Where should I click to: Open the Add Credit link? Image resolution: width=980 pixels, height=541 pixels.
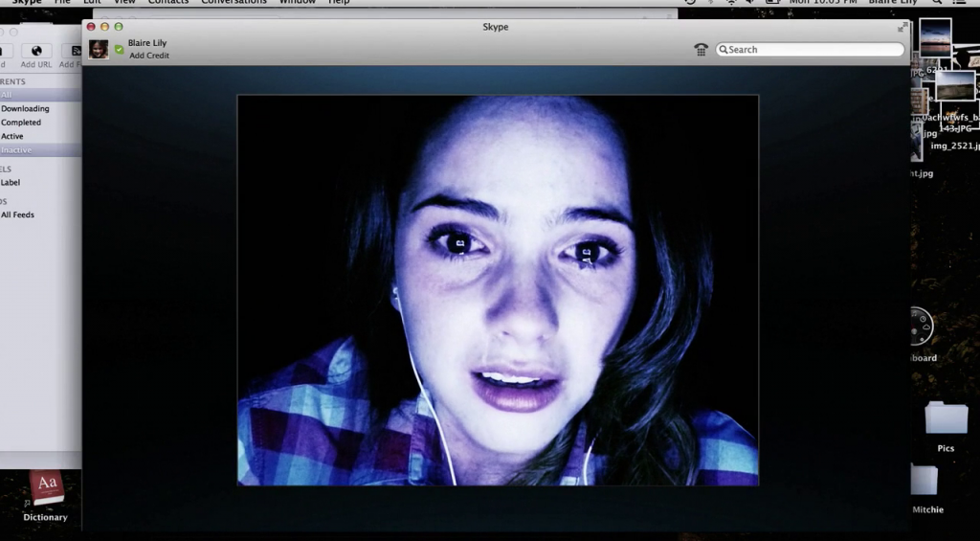point(149,55)
